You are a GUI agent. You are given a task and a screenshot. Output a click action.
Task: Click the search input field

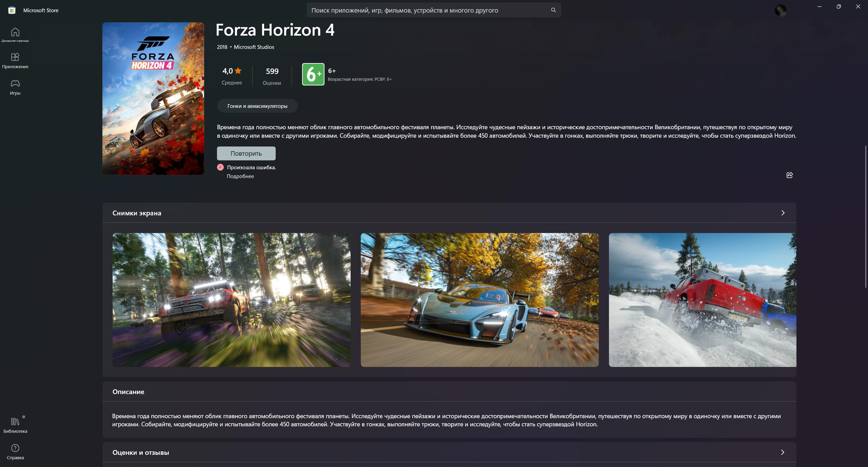click(x=427, y=10)
